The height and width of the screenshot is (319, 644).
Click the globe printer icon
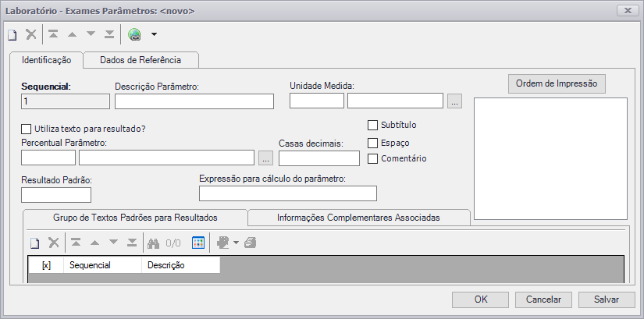pos(135,34)
